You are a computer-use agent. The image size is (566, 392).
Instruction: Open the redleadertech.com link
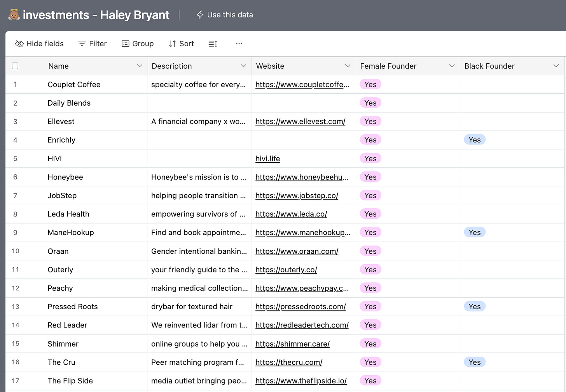click(302, 325)
